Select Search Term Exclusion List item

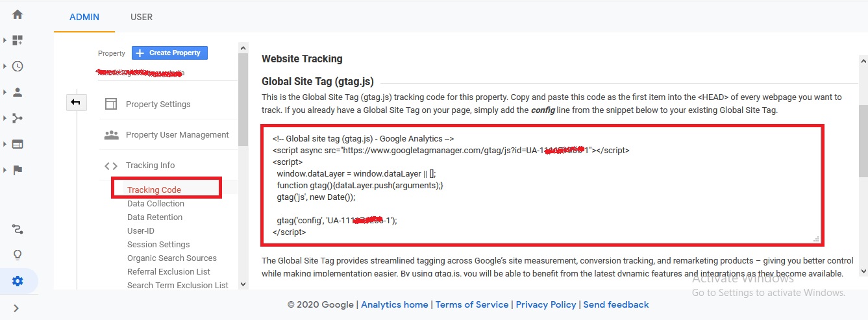178,285
